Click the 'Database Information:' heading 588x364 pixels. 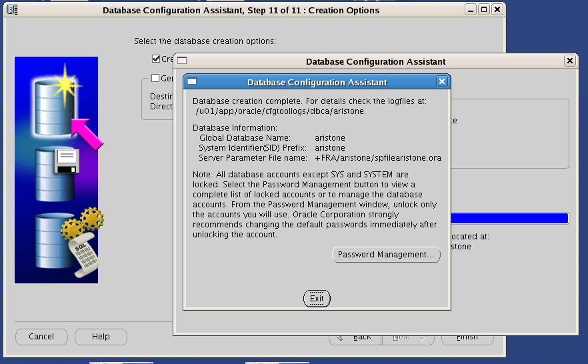pos(235,128)
